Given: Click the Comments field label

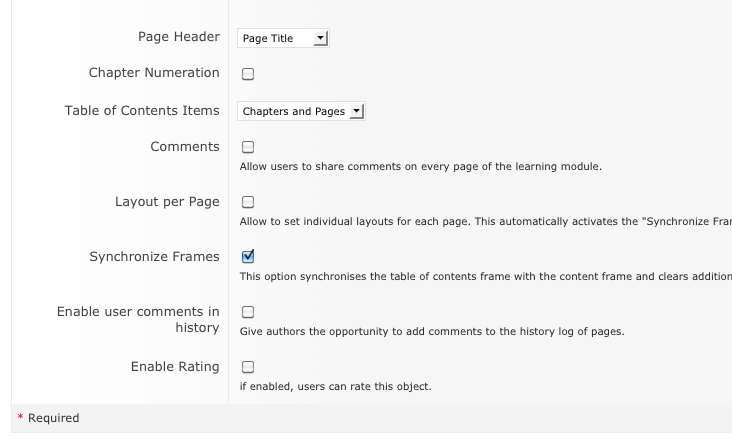Looking at the screenshot, I should 184,147.
